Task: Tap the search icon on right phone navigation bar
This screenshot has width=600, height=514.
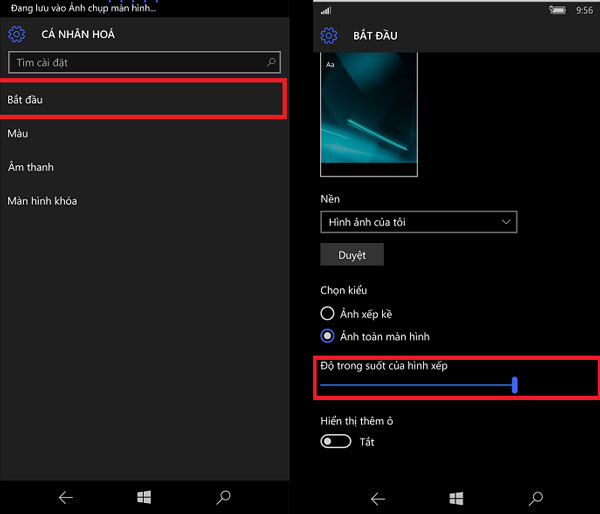Action: tap(535, 497)
